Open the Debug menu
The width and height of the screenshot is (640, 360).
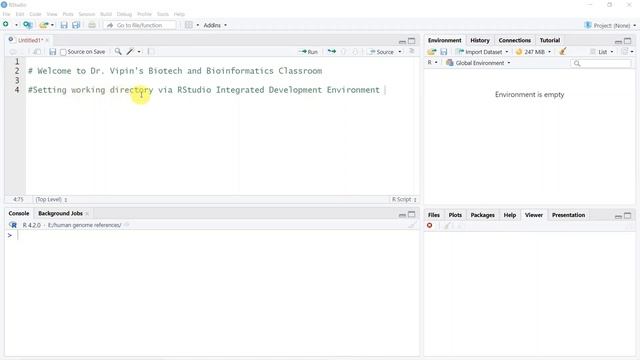[124, 14]
